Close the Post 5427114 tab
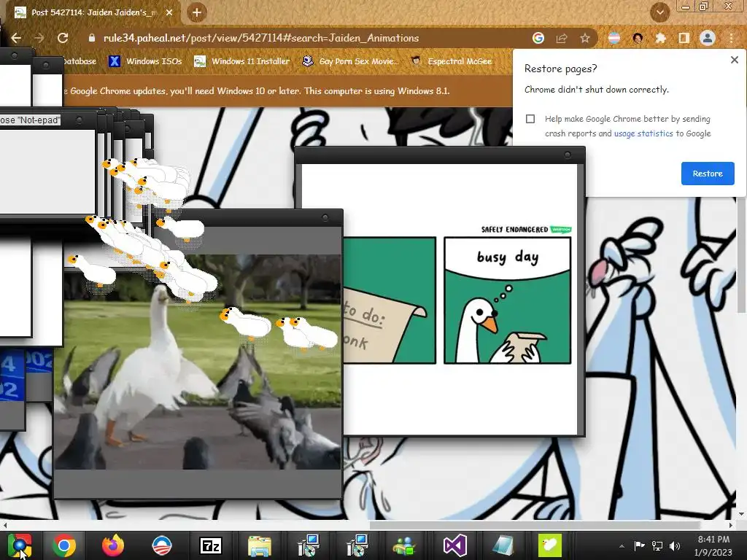Screen dimensions: 747x560 pyautogui.click(x=169, y=12)
